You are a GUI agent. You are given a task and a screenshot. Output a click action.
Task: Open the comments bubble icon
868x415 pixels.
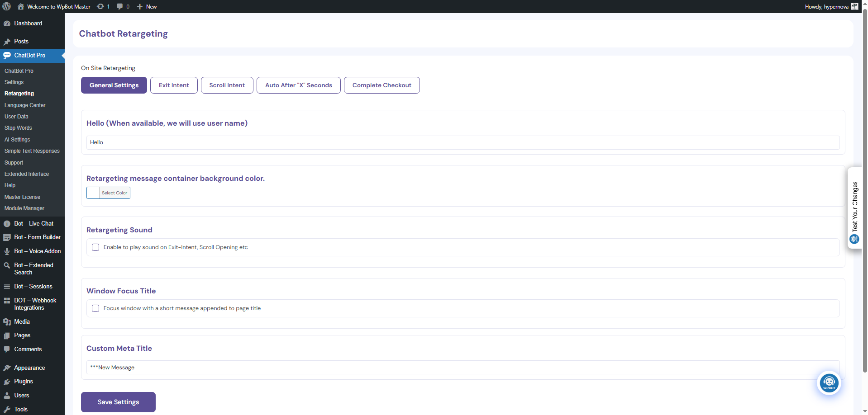pos(120,6)
